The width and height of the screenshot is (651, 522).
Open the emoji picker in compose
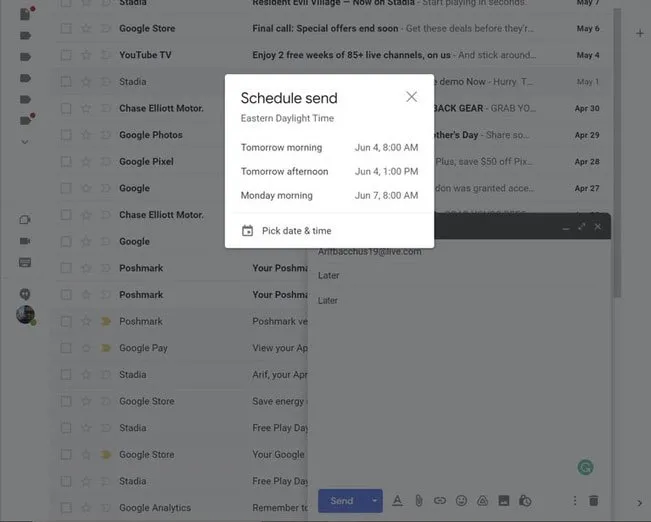pos(461,501)
